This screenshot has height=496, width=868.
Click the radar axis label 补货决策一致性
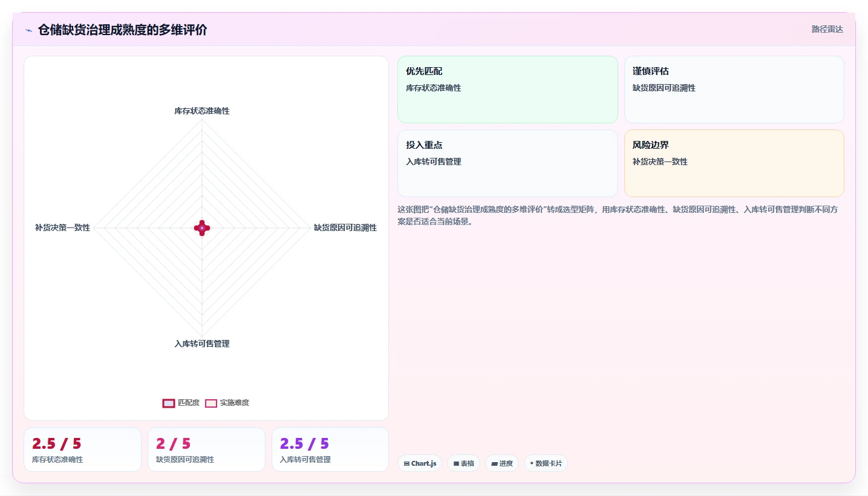point(62,227)
